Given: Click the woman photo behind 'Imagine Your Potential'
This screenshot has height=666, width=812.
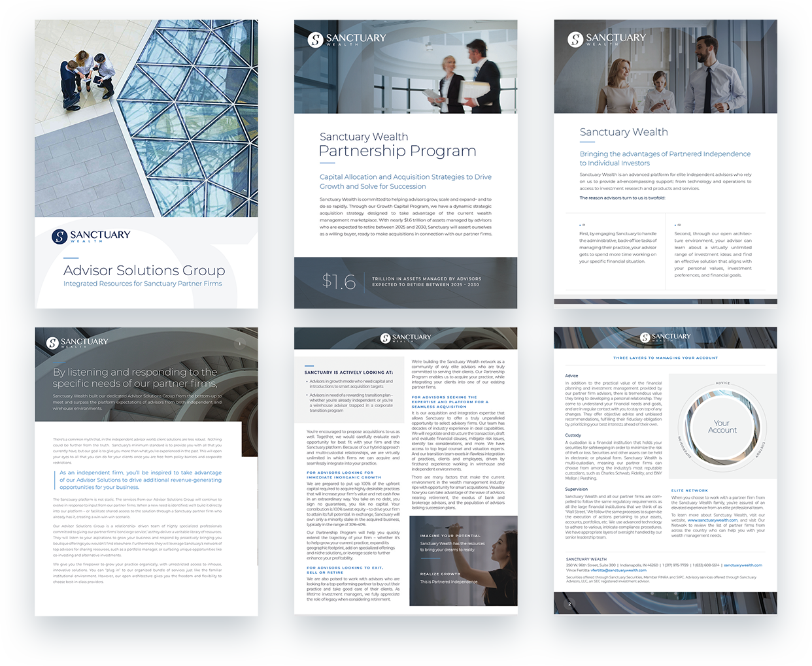Looking at the screenshot, I should 464,561.
